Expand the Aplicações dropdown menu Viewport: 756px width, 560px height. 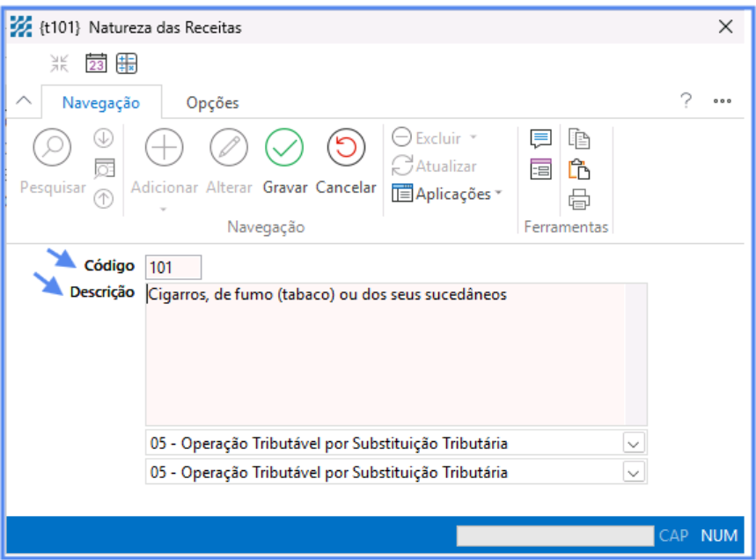click(x=447, y=194)
